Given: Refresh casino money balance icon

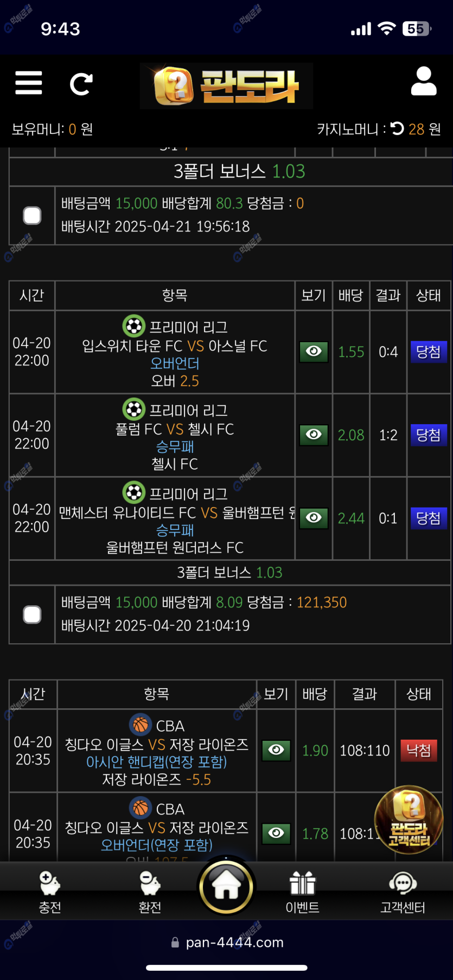Looking at the screenshot, I should pos(397,129).
